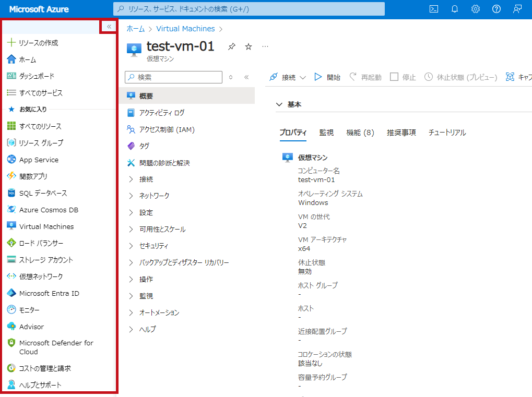Click the リソース グループ cube icon

coord(11,143)
